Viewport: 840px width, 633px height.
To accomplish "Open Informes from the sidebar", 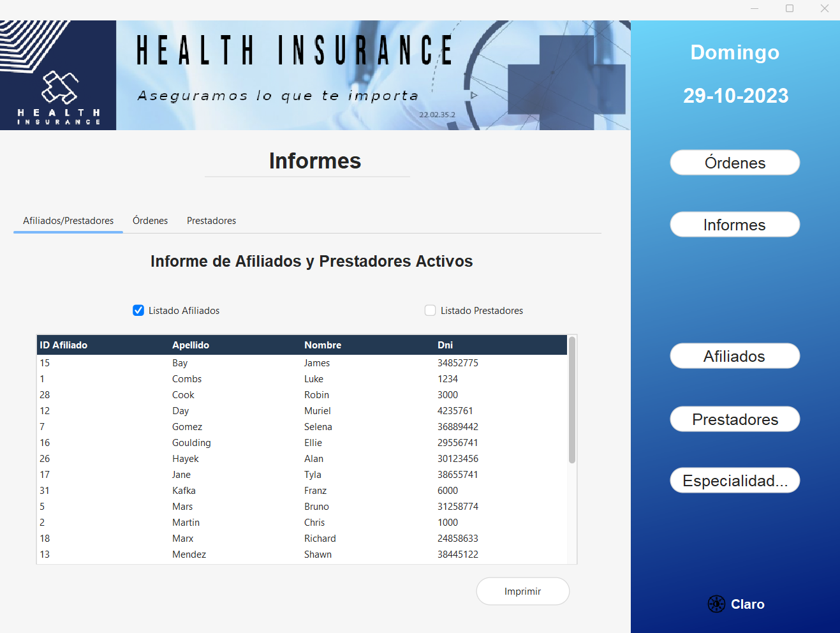I will pos(734,225).
